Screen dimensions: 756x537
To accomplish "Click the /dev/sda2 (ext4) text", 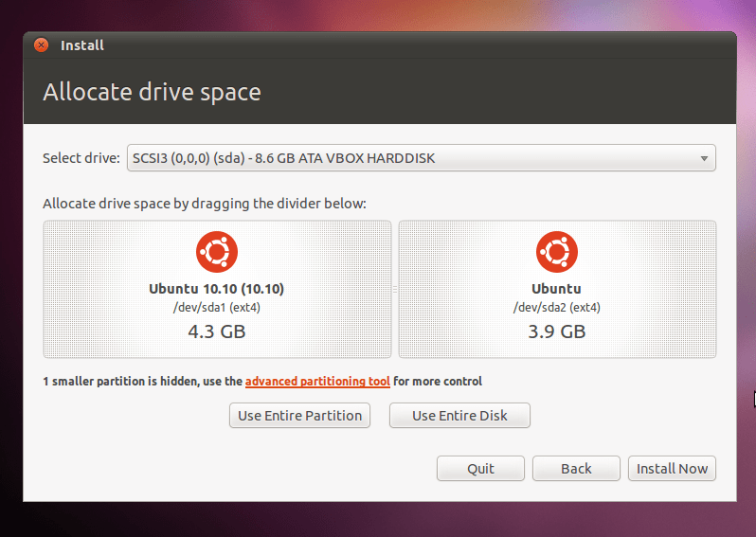I will click(x=557, y=308).
